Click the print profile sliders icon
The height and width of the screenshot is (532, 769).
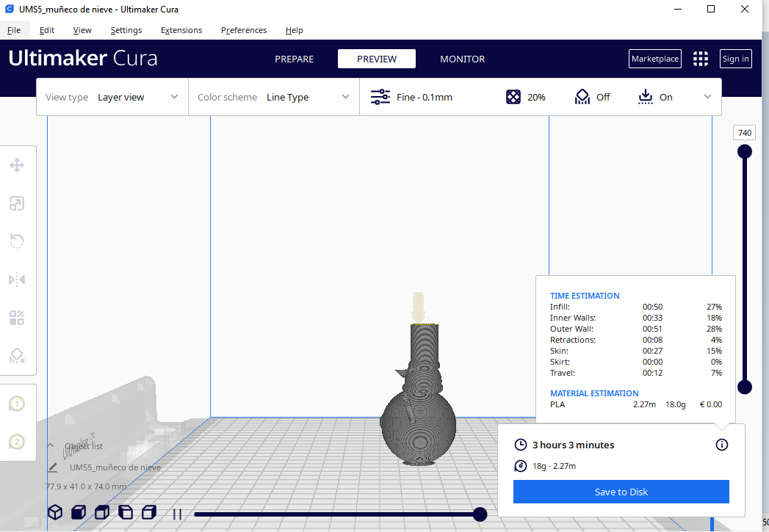pos(380,97)
